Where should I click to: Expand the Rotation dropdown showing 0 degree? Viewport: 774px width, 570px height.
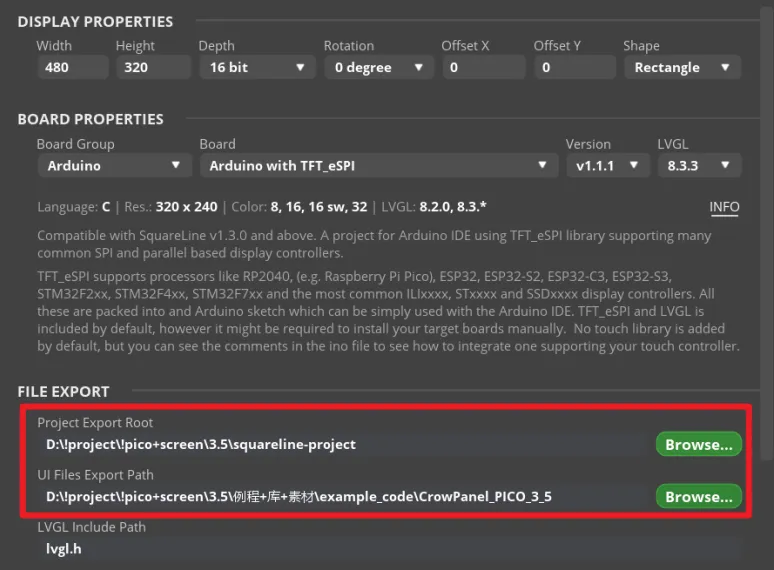click(x=374, y=68)
